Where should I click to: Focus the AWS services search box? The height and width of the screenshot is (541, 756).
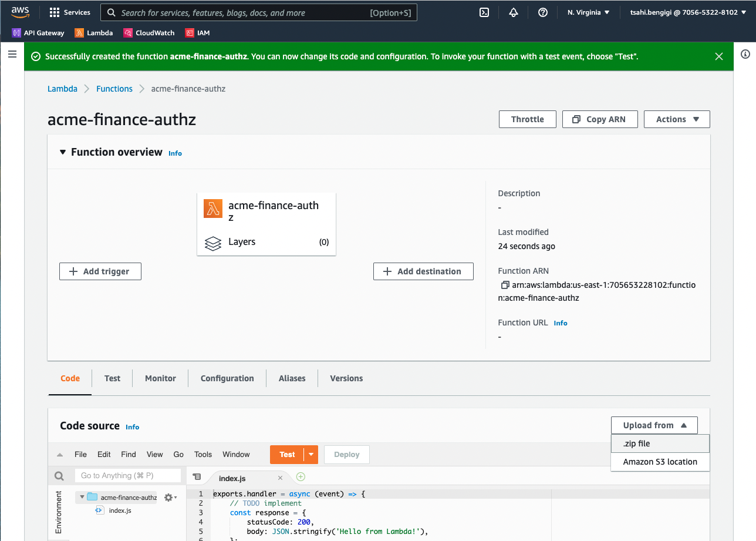pos(259,13)
